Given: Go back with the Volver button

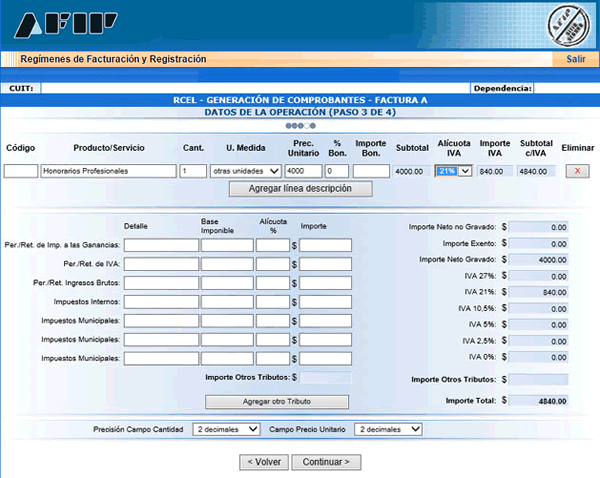Looking at the screenshot, I should coord(264,462).
